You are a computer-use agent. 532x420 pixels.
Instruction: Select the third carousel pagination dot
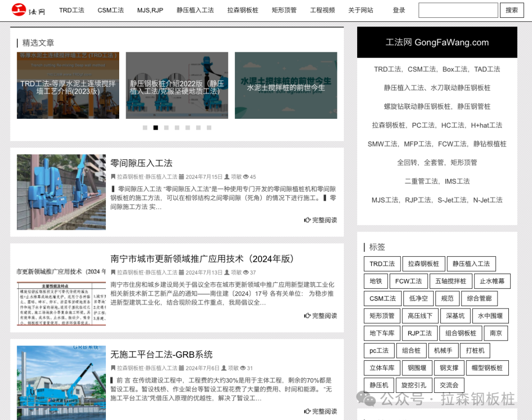(166, 128)
